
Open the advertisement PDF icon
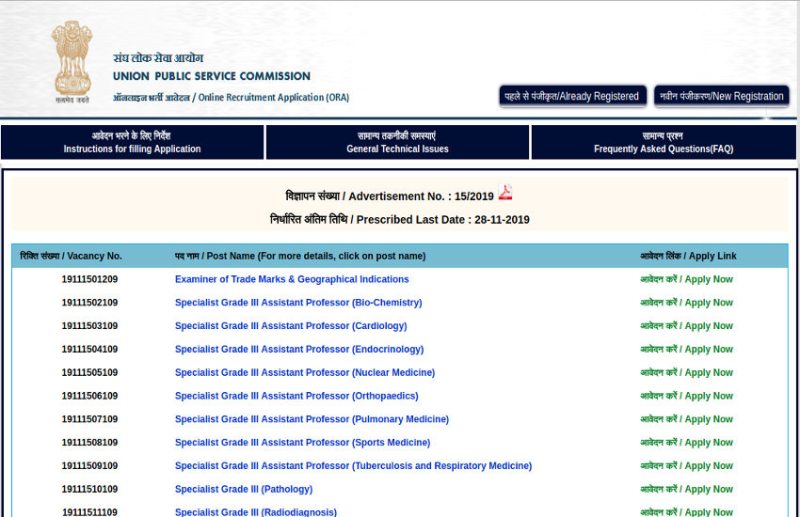click(505, 192)
